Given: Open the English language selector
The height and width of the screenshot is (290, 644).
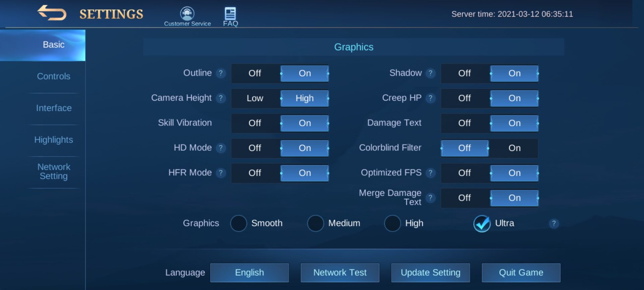Looking at the screenshot, I should coord(249,273).
